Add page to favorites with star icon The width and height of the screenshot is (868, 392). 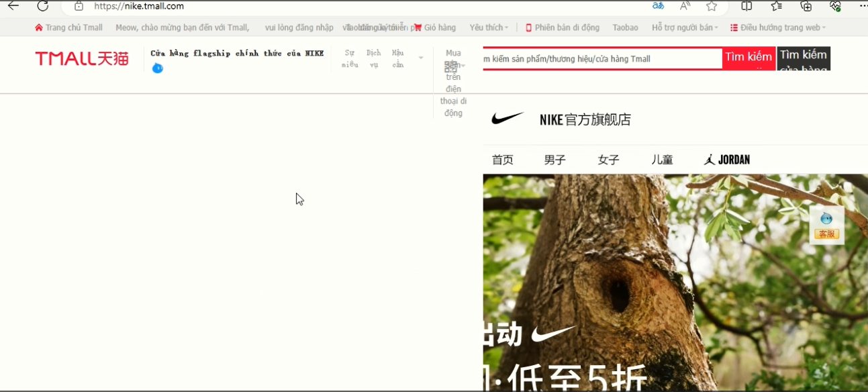click(712, 6)
